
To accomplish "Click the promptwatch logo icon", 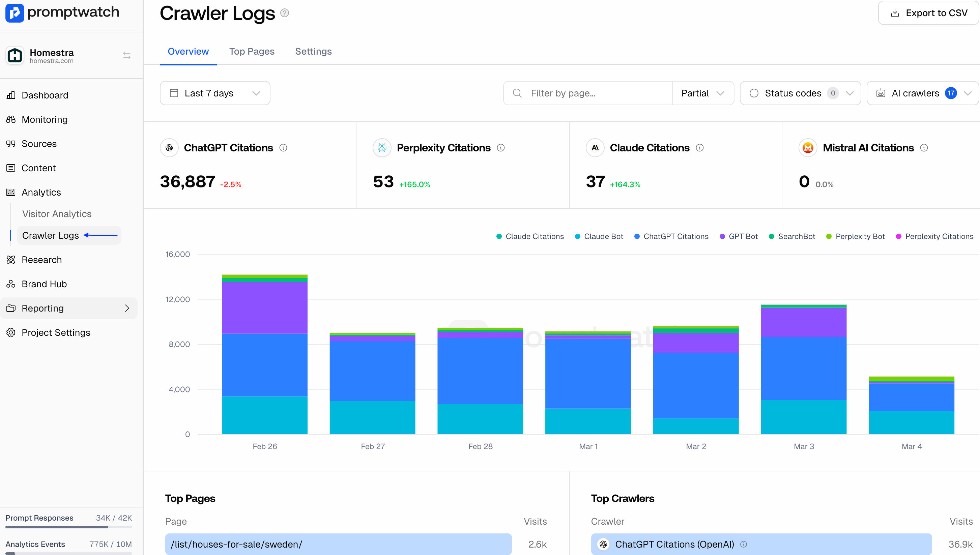I will (15, 13).
